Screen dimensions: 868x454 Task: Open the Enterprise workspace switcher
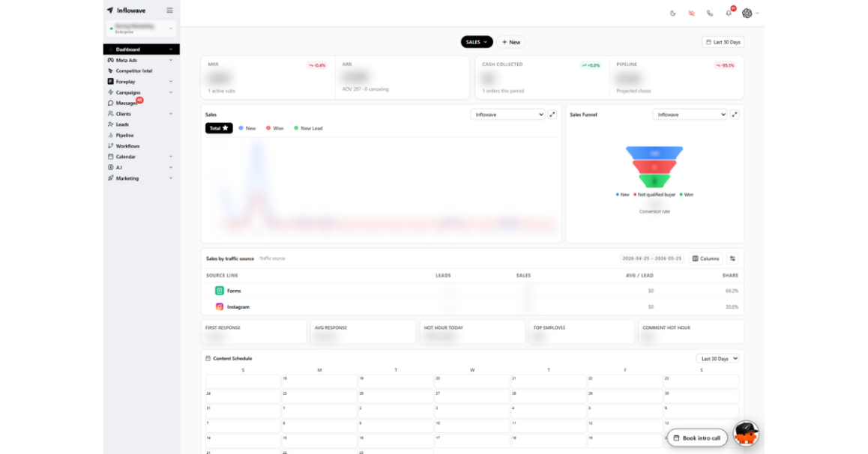(x=141, y=28)
